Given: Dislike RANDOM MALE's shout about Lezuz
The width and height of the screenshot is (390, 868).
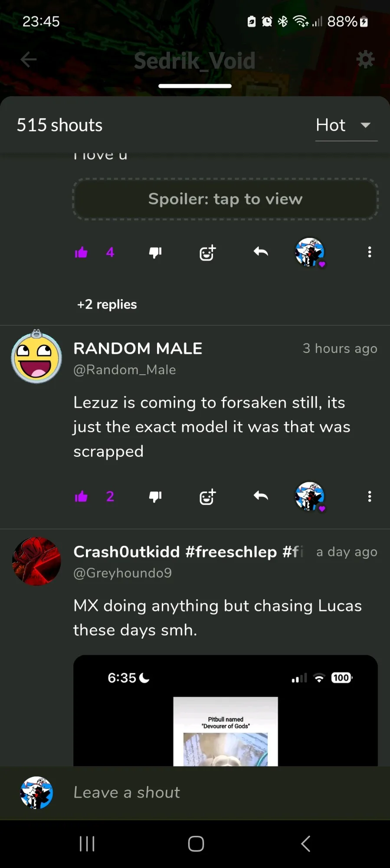Looking at the screenshot, I should tap(155, 496).
